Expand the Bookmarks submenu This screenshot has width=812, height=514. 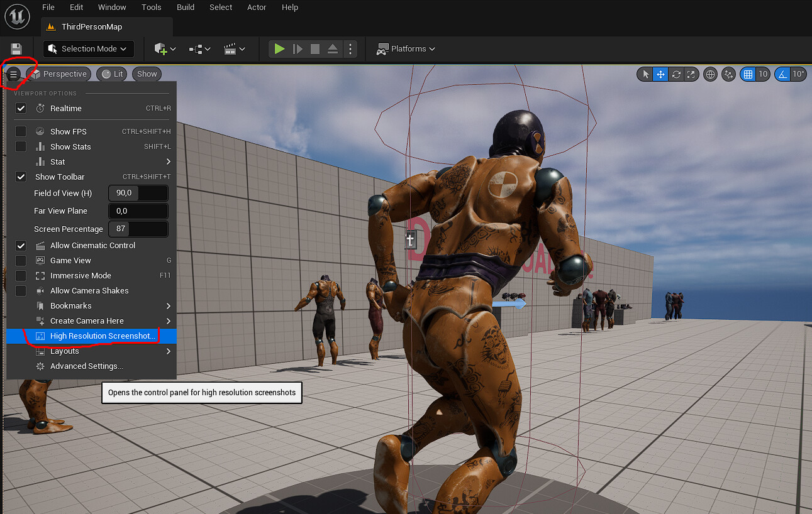pyautogui.click(x=91, y=305)
